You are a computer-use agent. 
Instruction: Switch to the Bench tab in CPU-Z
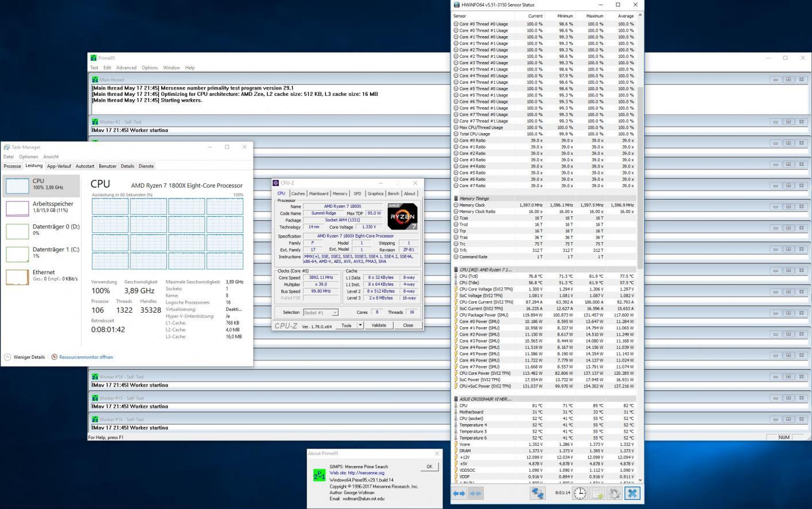393,193
